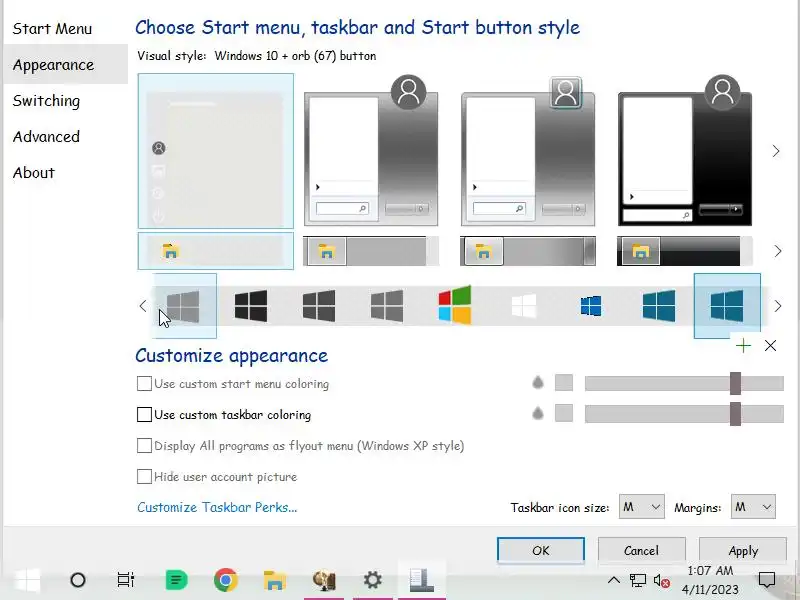Image resolution: width=800 pixels, height=600 pixels.
Task: Open Customize Taskbar Perks link
Action: pos(217,507)
